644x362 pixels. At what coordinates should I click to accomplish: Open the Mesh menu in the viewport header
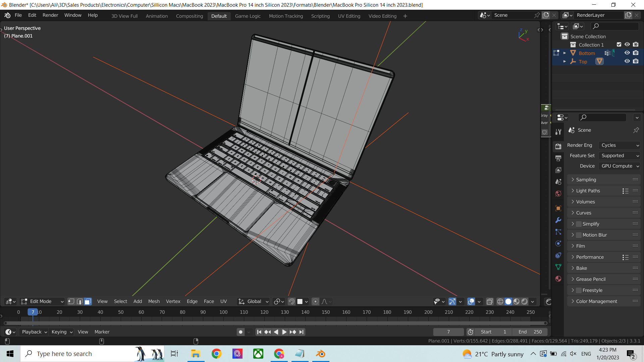click(154, 301)
